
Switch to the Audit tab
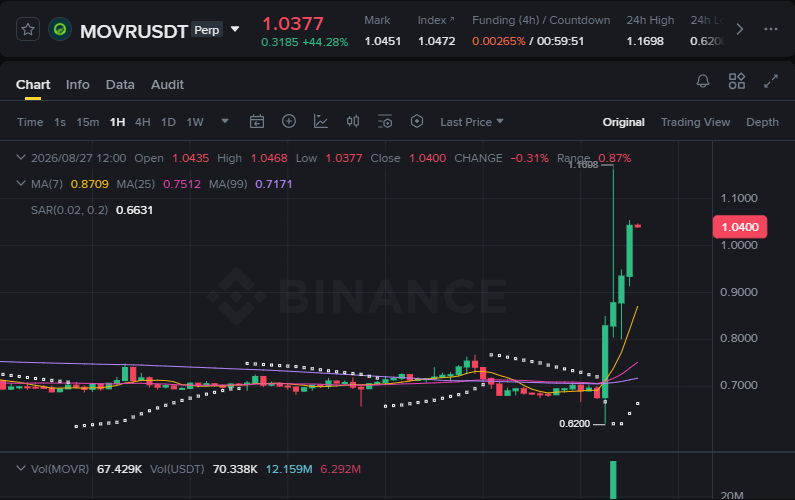coord(167,85)
